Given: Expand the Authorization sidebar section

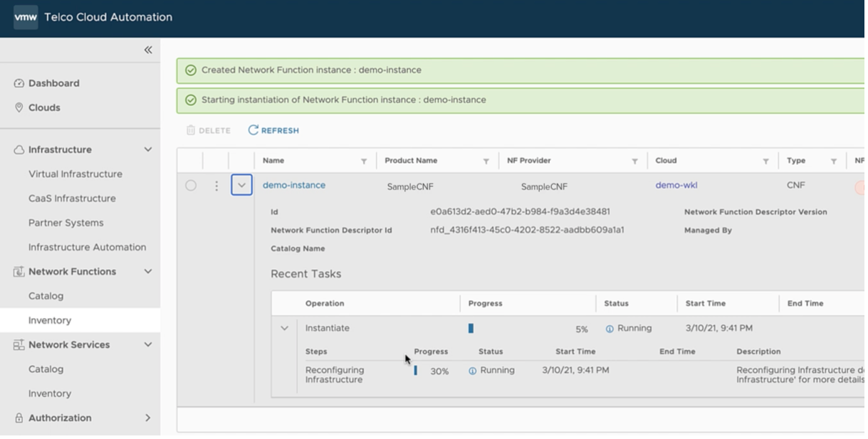Looking at the screenshot, I should click(x=148, y=418).
